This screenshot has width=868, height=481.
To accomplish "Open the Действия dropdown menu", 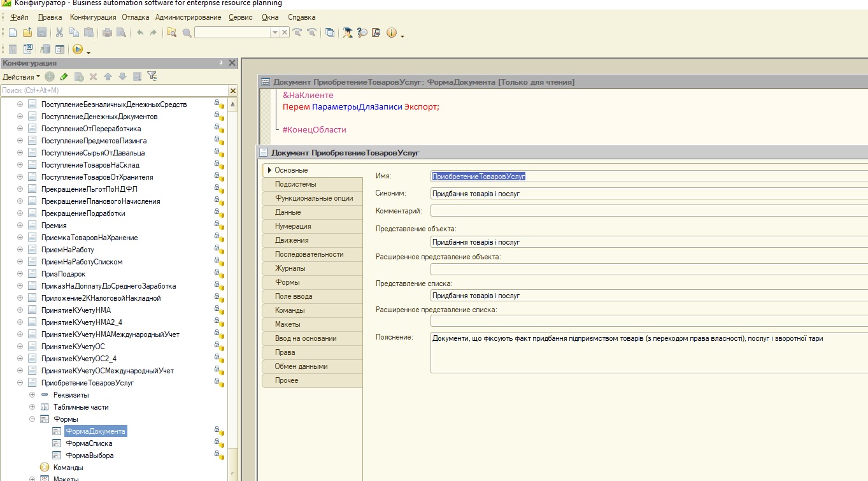I will click(21, 76).
